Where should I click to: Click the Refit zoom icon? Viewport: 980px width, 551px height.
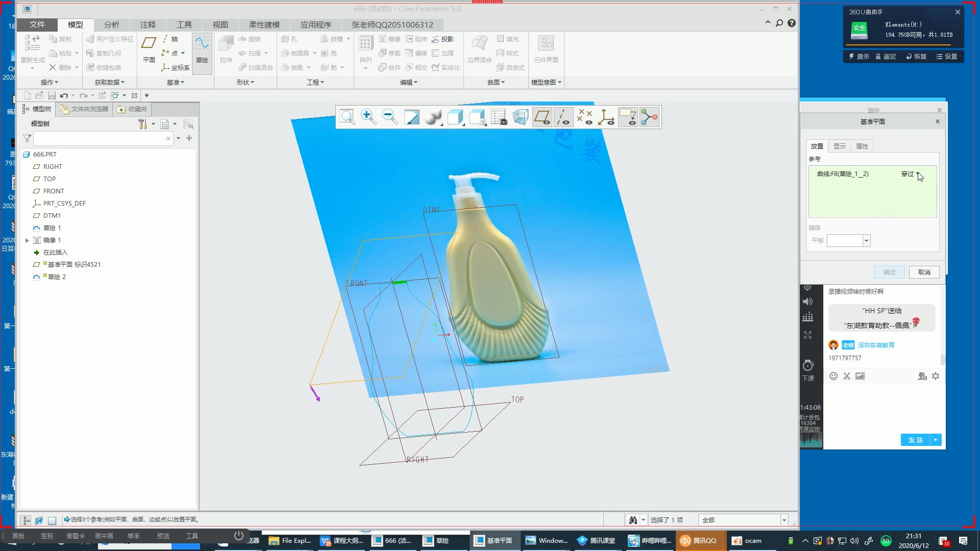coord(347,117)
